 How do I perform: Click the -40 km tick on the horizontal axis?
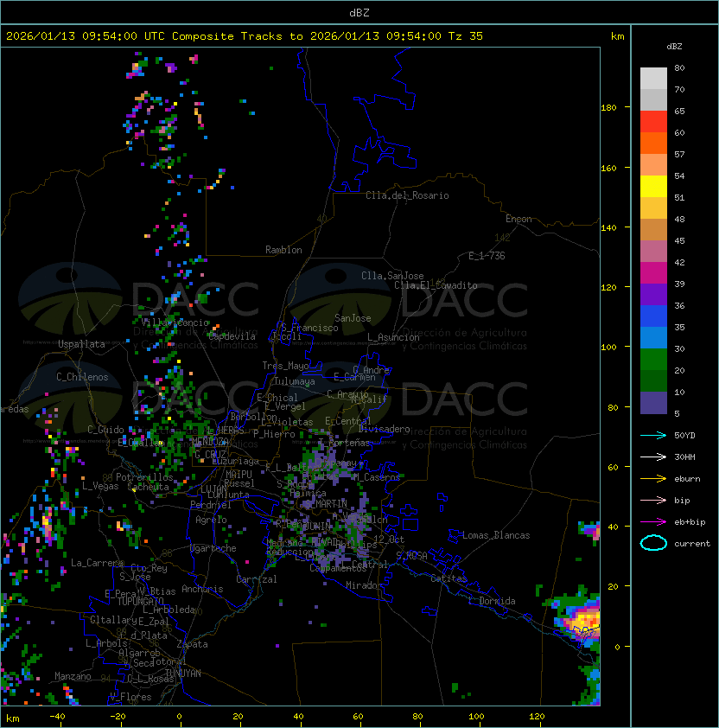tap(58, 717)
